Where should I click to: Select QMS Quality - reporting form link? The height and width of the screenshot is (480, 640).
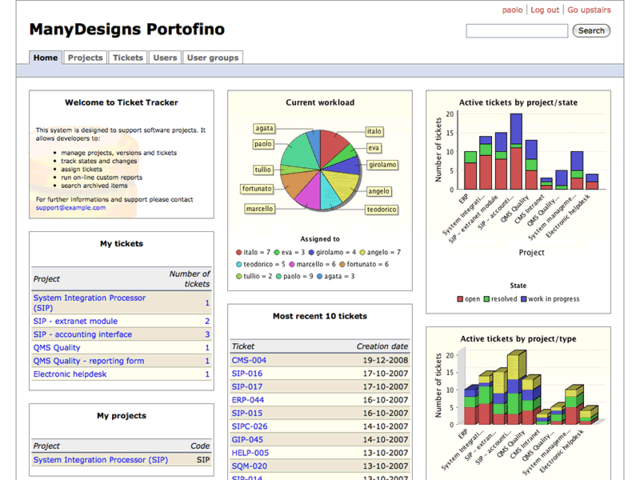coord(88,361)
